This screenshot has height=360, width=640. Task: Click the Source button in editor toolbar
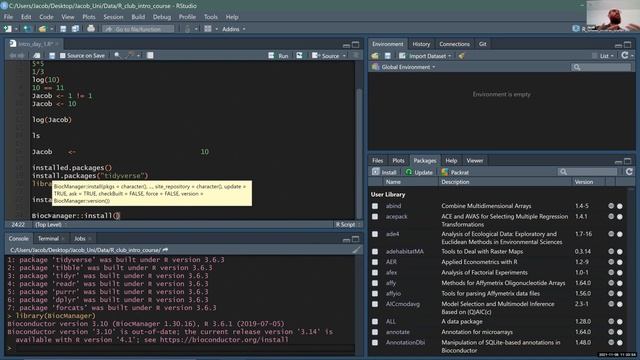[326, 56]
